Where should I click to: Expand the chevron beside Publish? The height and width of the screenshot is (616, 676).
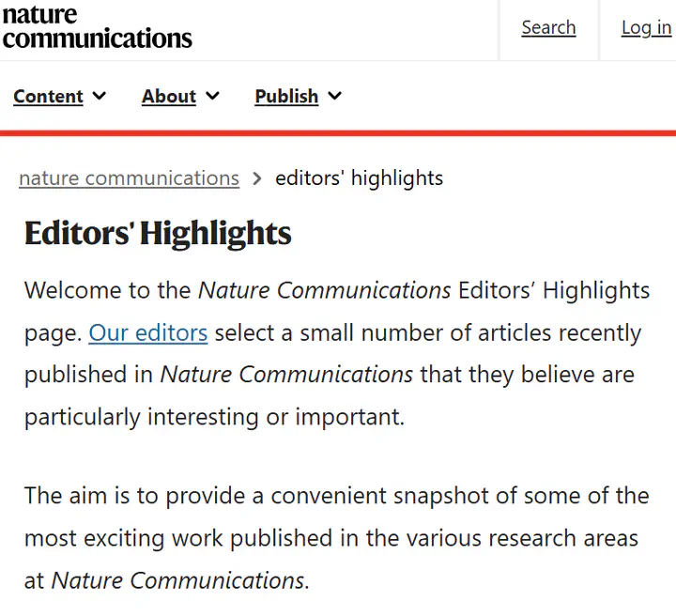[335, 97]
